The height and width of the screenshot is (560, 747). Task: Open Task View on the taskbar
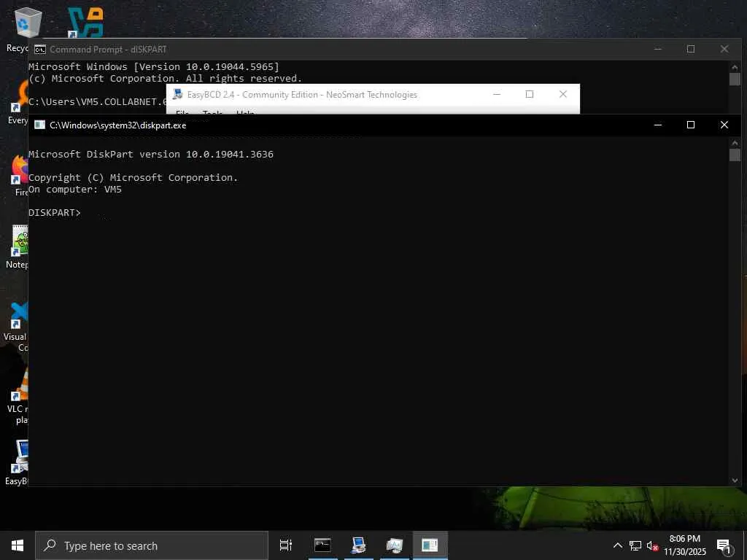(x=286, y=545)
